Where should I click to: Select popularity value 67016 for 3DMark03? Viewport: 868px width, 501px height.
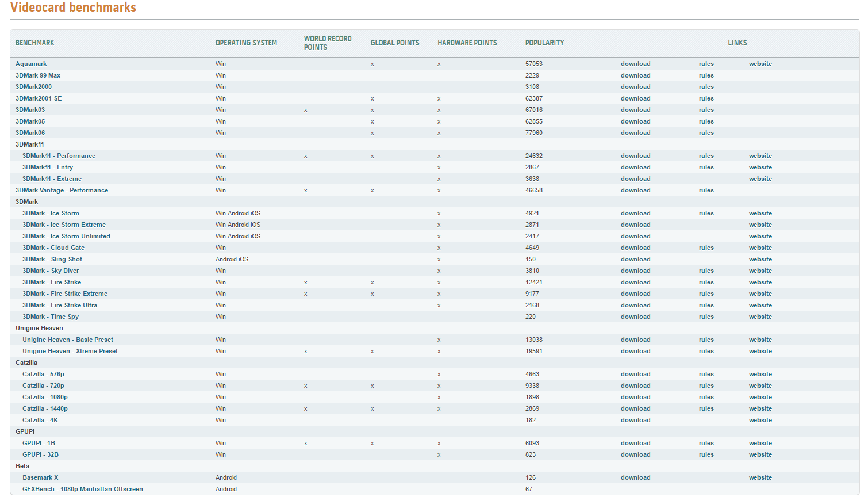pyautogui.click(x=533, y=110)
